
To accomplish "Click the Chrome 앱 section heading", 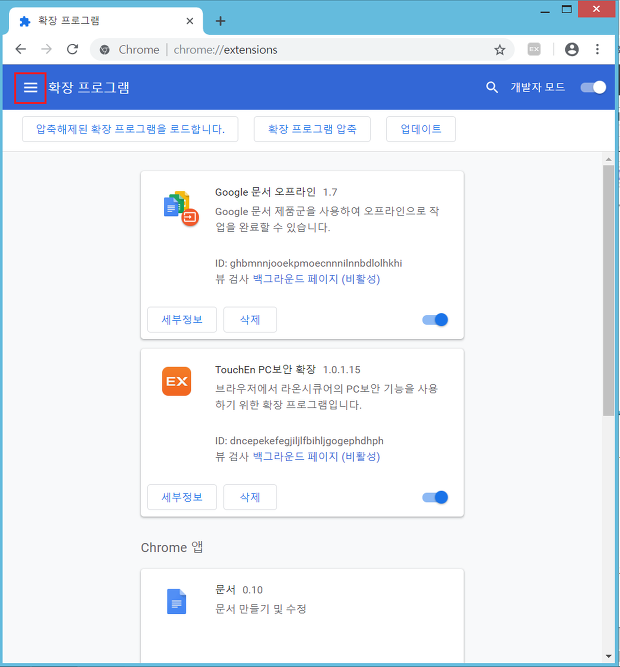I will point(172,547).
